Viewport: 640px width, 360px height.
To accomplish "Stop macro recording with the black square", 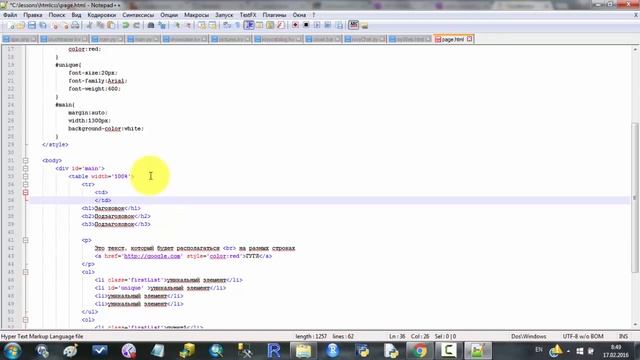I will pyautogui.click(x=306, y=25).
